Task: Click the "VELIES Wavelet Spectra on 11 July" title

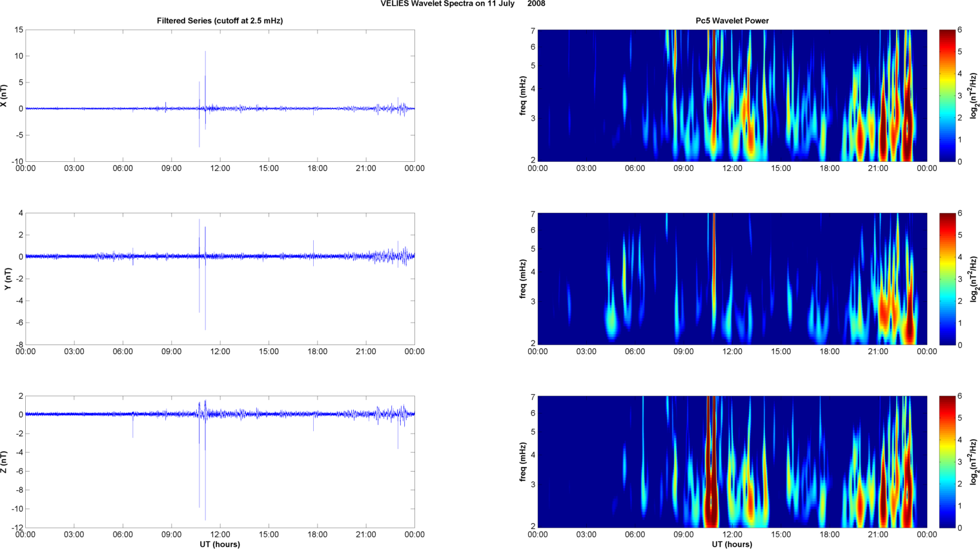Action: (447, 4)
